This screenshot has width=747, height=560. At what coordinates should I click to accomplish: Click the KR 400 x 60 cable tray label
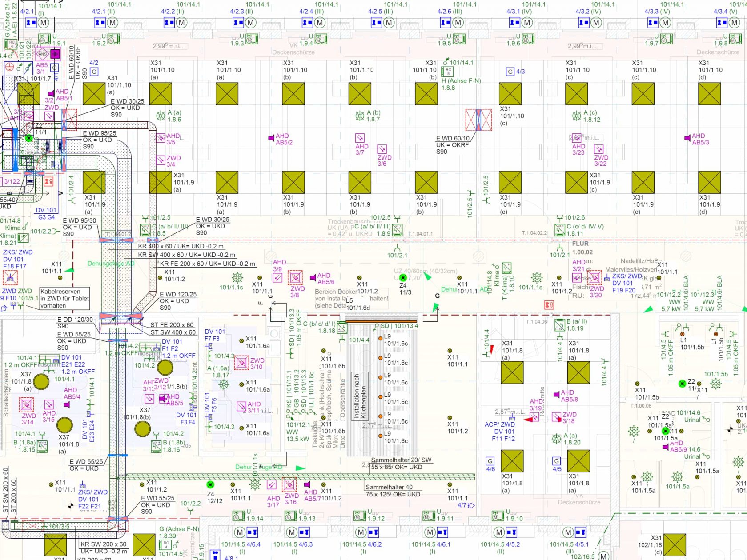pos(181,246)
